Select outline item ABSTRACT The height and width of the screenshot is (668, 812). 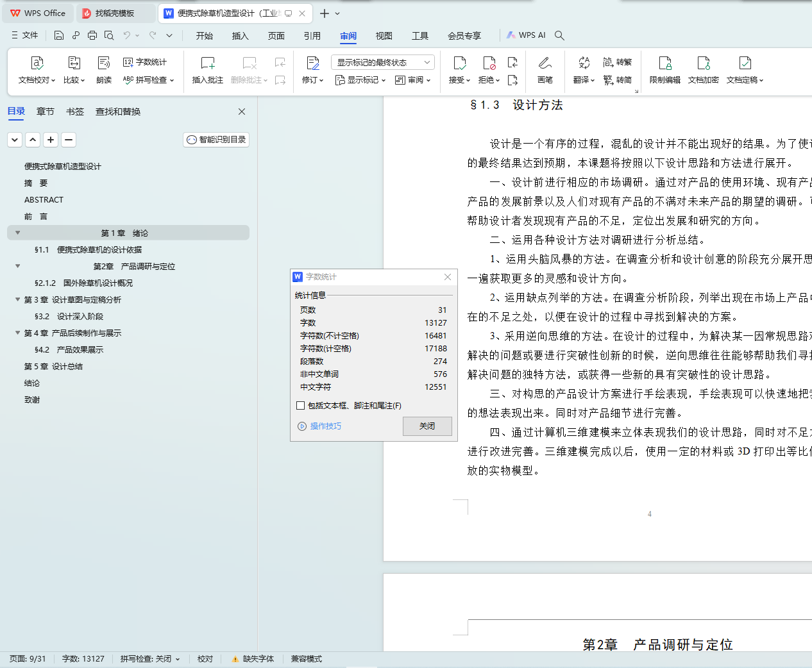pyautogui.click(x=44, y=199)
